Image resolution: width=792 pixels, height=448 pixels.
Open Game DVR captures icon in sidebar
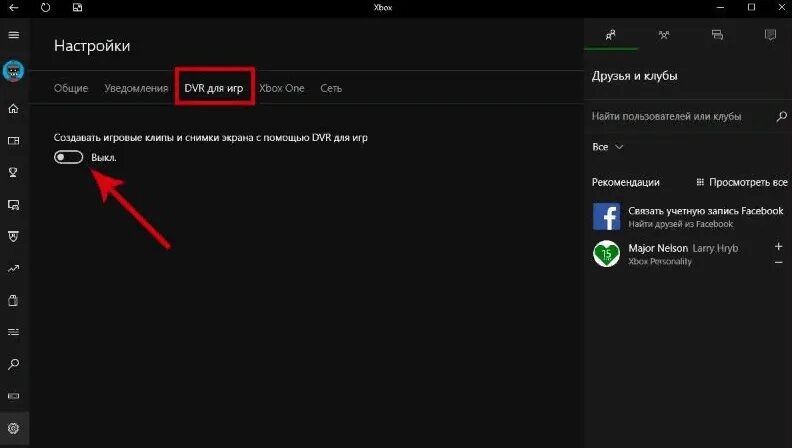[x=14, y=205]
